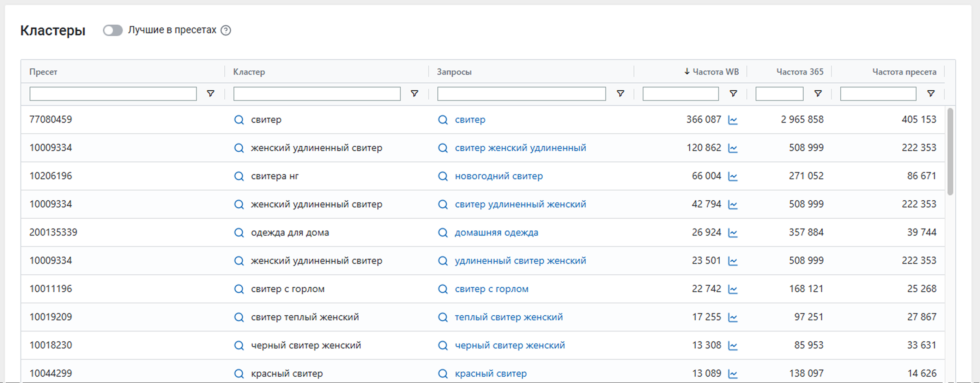The width and height of the screenshot is (980, 383).
Task: Toggle the 'Лучшие в пресетах' switch
Action: (x=113, y=30)
